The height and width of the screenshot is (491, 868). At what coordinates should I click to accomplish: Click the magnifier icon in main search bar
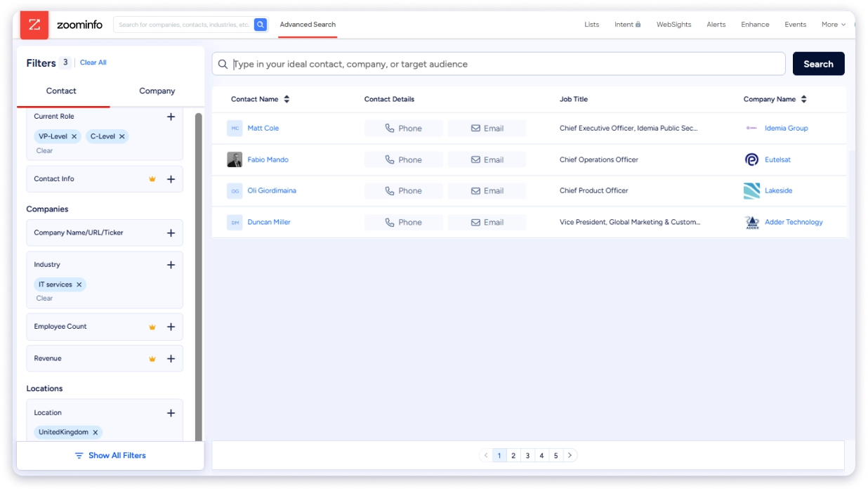[223, 64]
